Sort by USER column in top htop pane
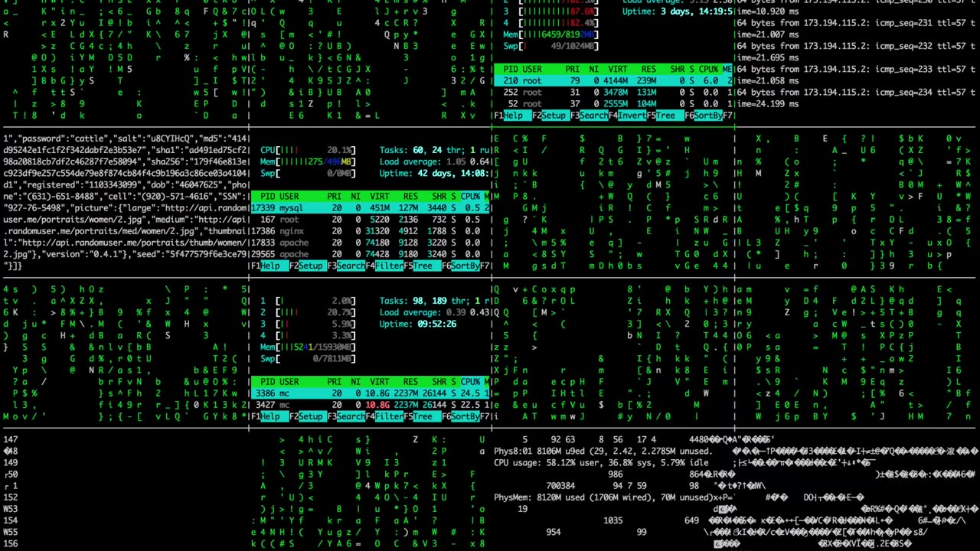Image resolution: width=980 pixels, height=551 pixels. tap(531, 69)
